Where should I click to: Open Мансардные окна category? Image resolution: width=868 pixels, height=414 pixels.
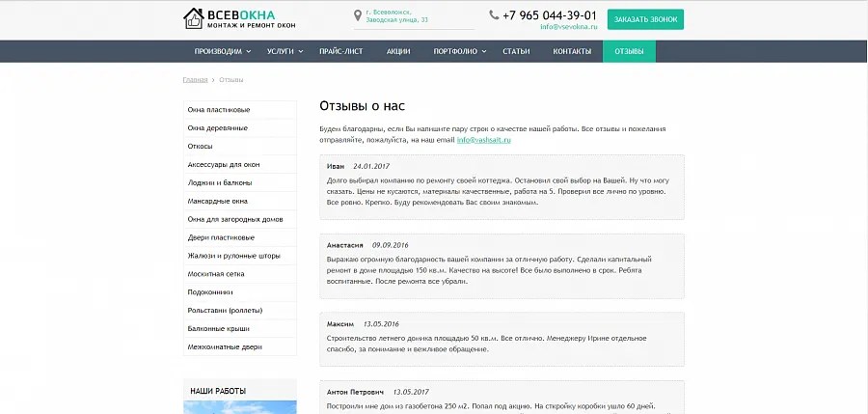click(x=240, y=201)
